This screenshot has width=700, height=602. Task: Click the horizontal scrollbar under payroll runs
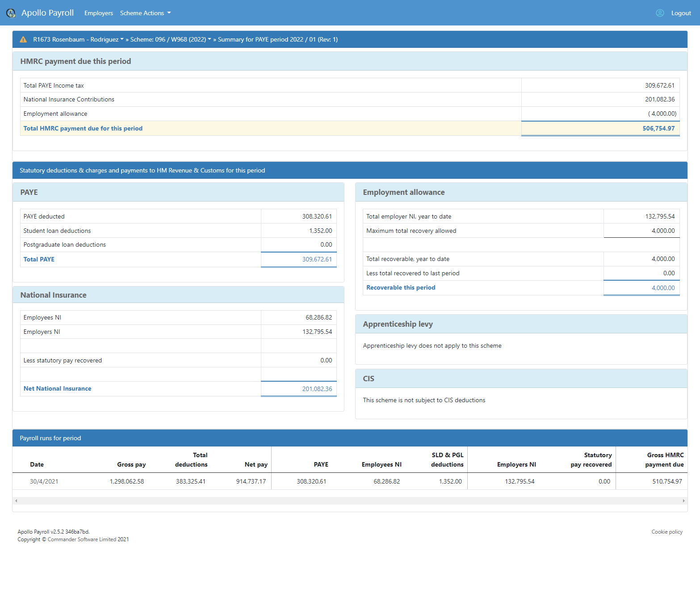point(350,501)
